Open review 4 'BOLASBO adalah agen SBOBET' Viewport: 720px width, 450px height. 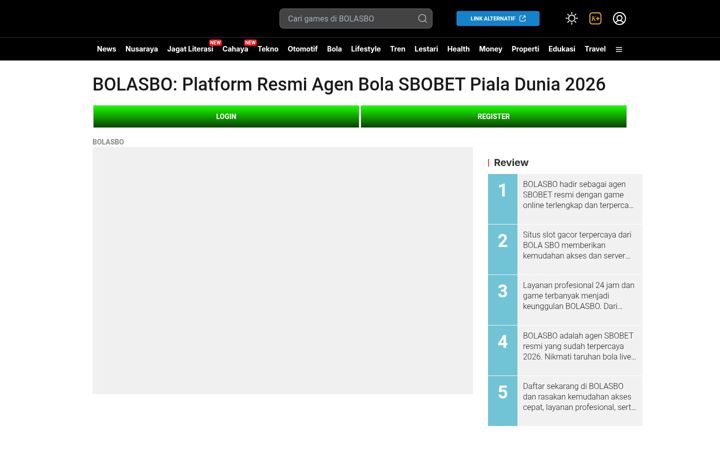pos(565,350)
